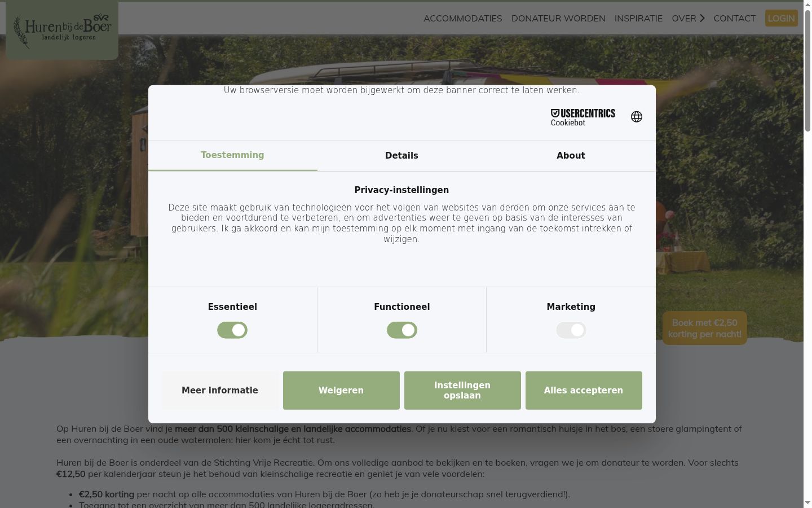The width and height of the screenshot is (812, 508).
Task: Go to DONATEUR WORDEN page
Action: pyautogui.click(x=558, y=18)
